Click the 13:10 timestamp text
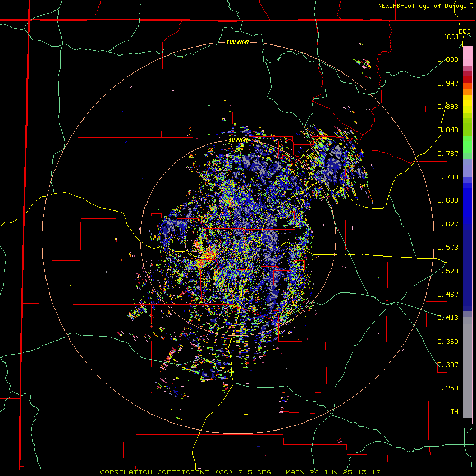This screenshot has height=476, width=476. click(369, 472)
